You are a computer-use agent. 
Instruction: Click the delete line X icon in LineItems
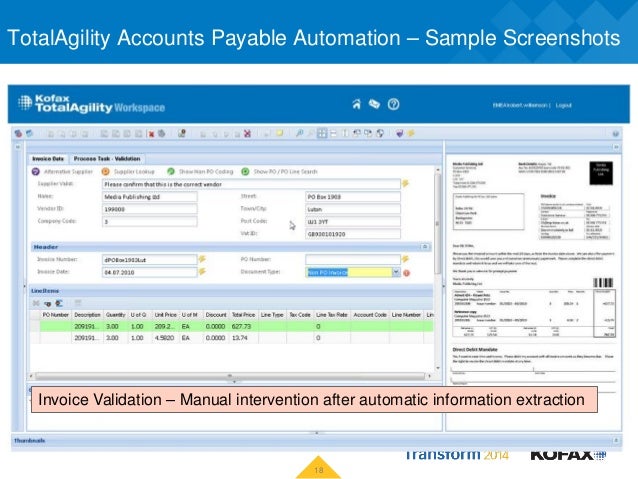36,303
